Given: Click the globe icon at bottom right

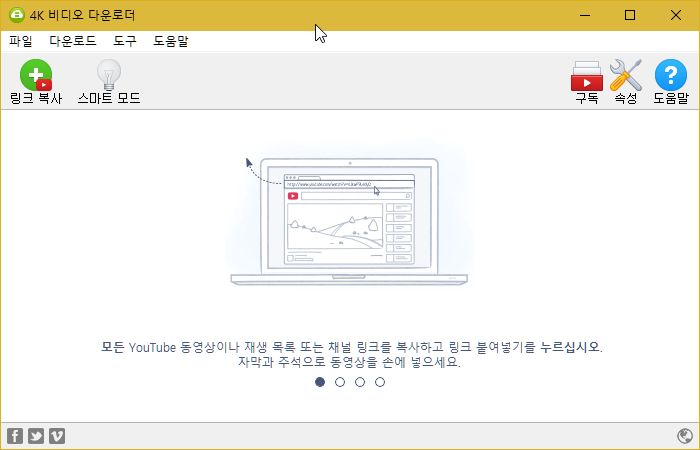Looking at the screenshot, I should [x=685, y=436].
